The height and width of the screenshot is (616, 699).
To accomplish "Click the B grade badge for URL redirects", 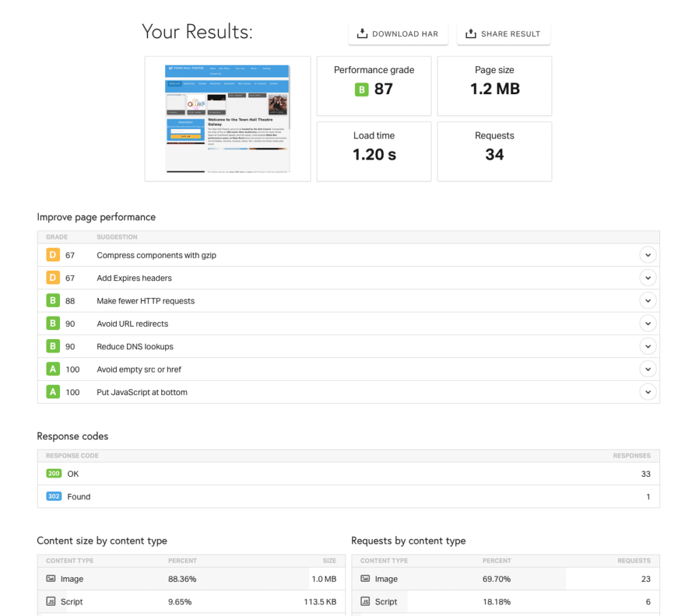I will click(x=53, y=323).
